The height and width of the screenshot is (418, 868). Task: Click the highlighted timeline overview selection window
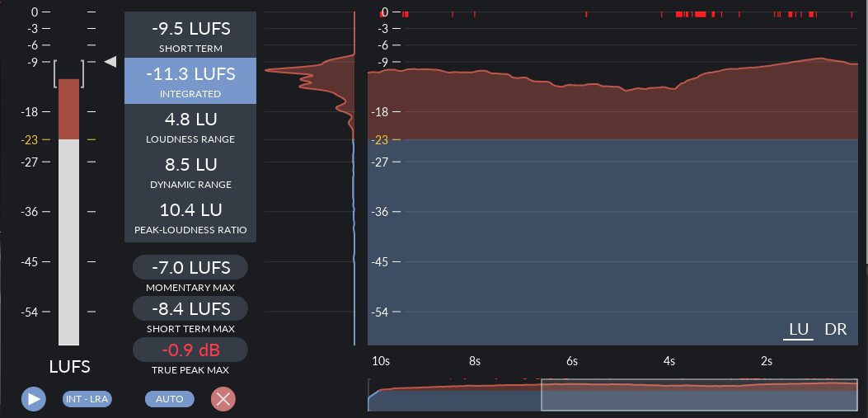tap(698, 395)
